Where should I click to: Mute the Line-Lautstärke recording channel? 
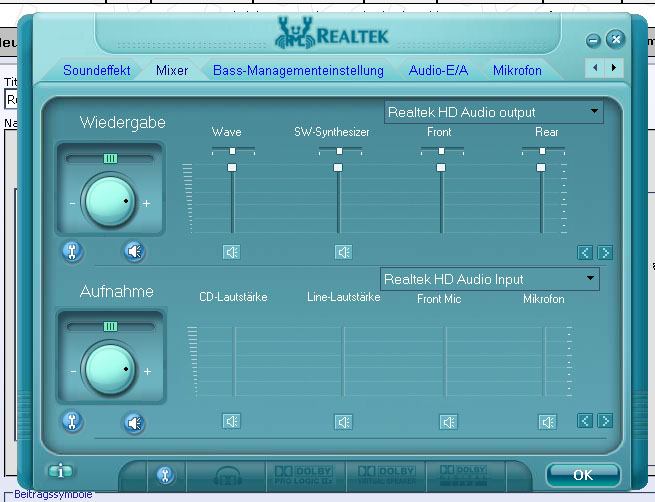(343, 422)
